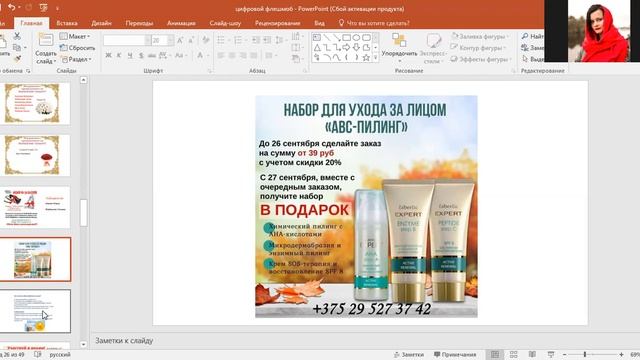Click the Format Painter brush icon
This screenshot has height=360, width=640.
pos(17,58)
